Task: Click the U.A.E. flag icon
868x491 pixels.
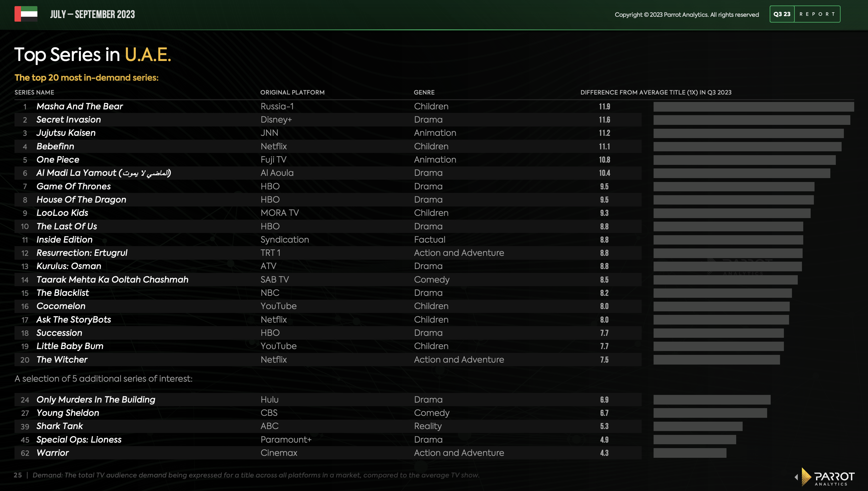Action: (x=26, y=14)
